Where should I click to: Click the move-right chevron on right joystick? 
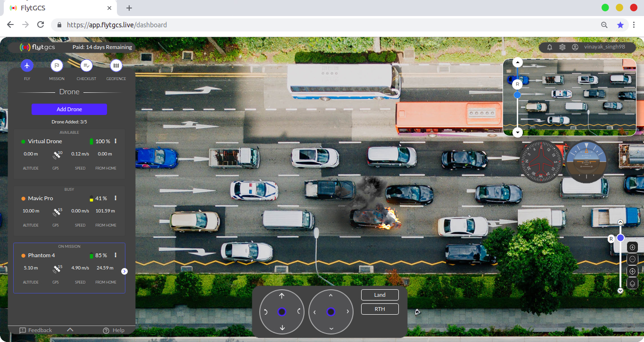pyautogui.click(x=348, y=312)
